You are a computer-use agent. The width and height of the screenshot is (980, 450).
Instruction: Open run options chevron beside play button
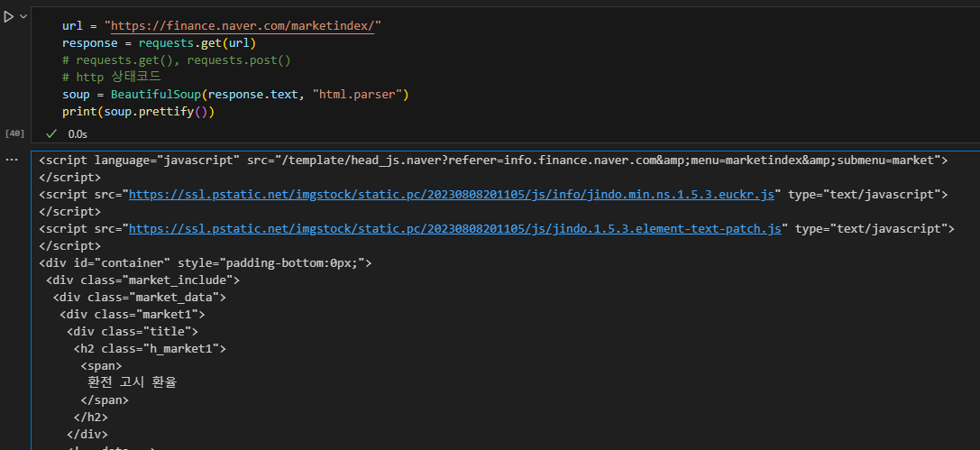[23, 17]
